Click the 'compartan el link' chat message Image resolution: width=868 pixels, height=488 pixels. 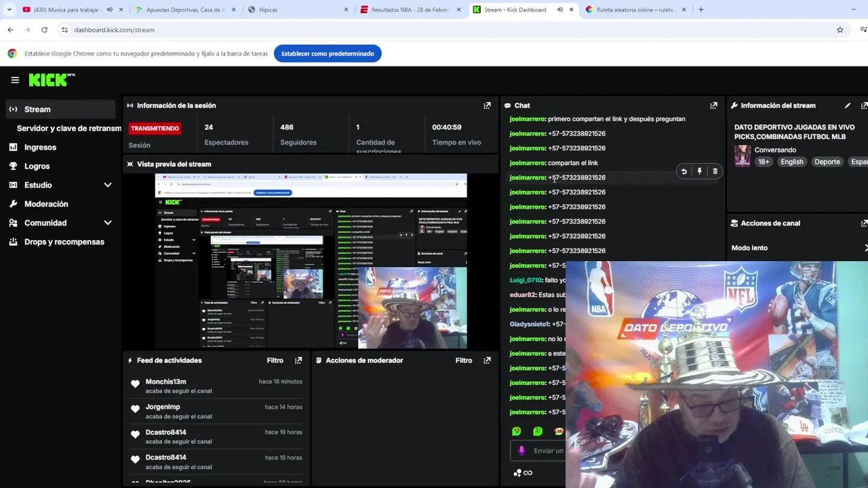pyautogui.click(x=573, y=163)
